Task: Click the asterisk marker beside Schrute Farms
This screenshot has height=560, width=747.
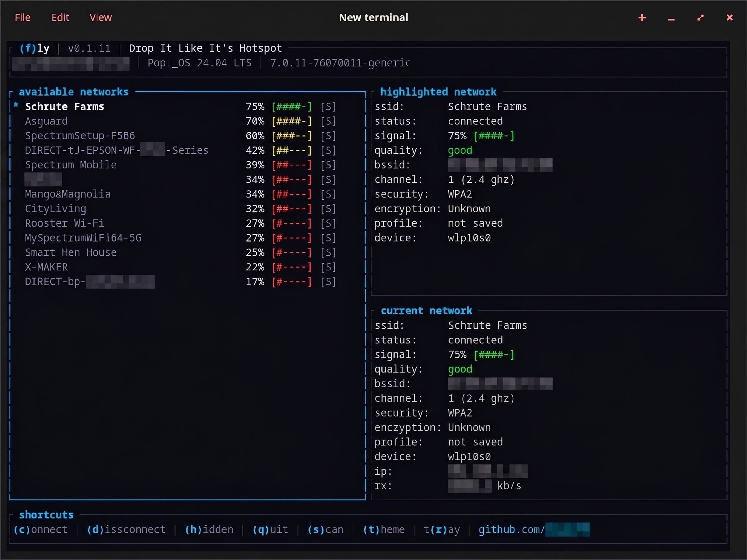Action: click(16, 105)
